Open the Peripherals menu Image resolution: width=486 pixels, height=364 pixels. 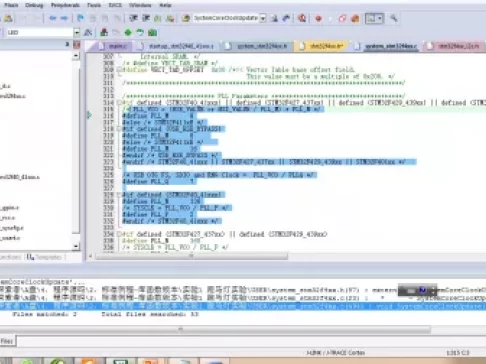tap(65, 5)
